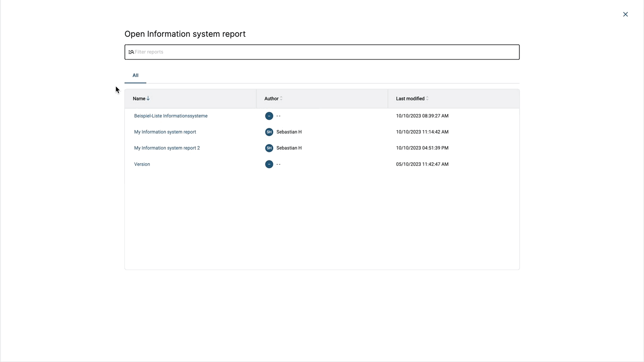Click the Last modified column header label
The width and height of the screenshot is (644, 362).
(410, 99)
